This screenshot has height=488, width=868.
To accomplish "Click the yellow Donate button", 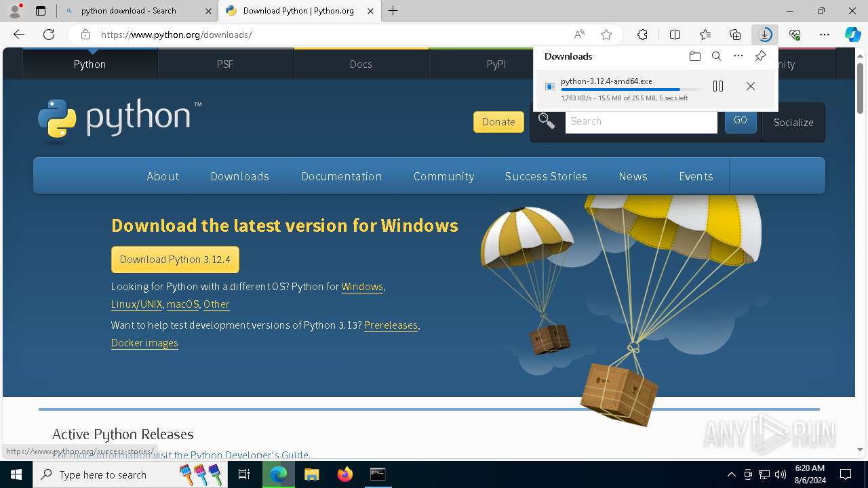I will pos(498,122).
